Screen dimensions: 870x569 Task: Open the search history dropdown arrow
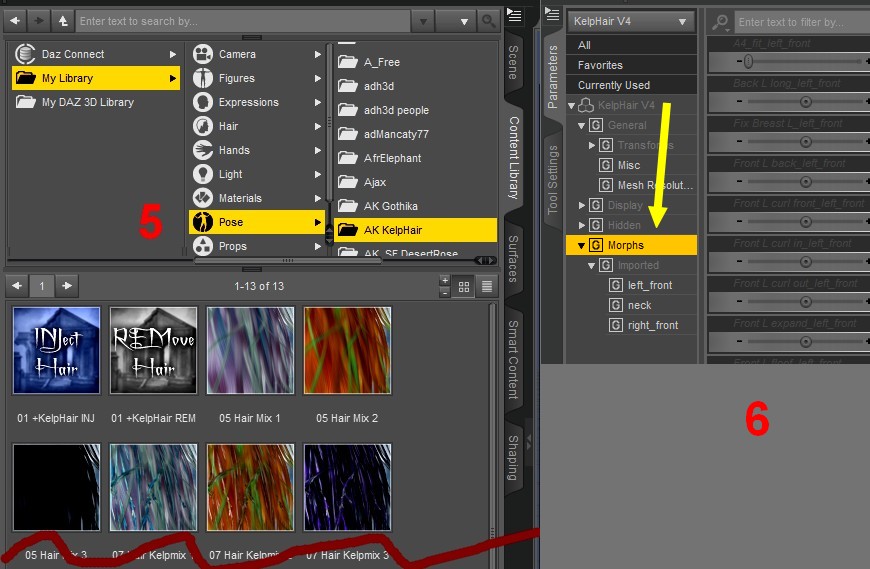[423, 22]
